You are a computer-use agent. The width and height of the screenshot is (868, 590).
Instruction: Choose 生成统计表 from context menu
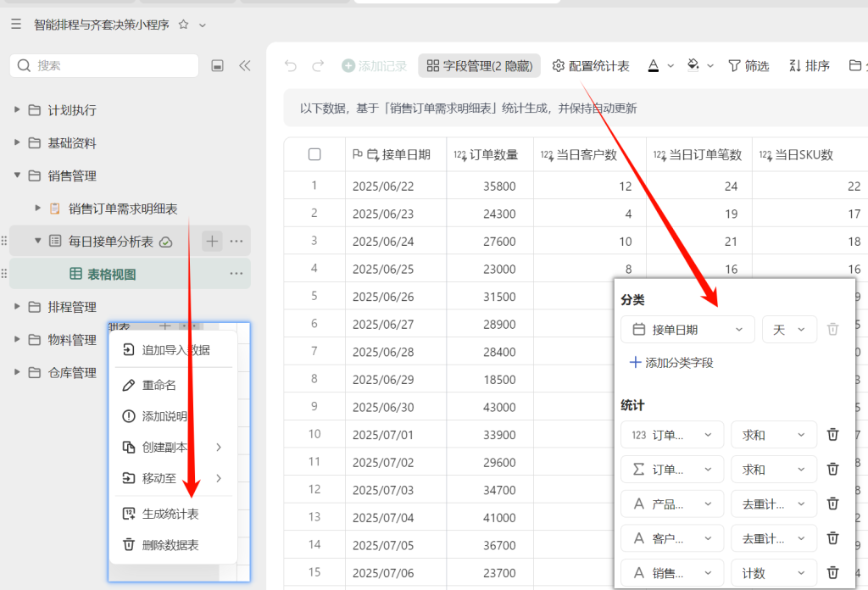[173, 514]
